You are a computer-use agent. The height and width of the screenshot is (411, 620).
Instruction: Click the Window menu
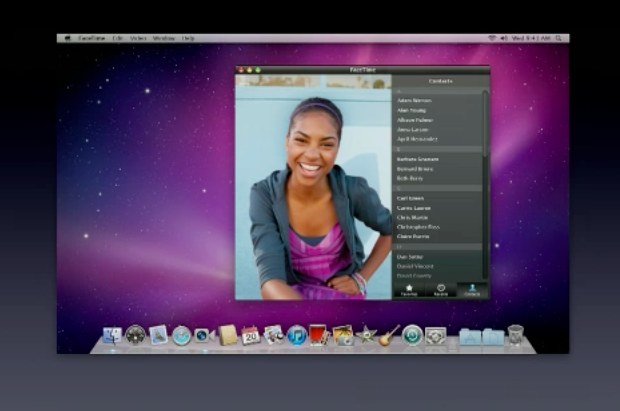[x=163, y=37]
